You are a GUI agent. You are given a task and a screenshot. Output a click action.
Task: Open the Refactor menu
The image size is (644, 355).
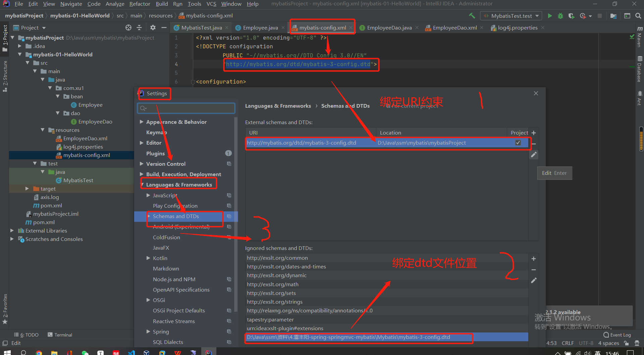pyautogui.click(x=140, y=4)
